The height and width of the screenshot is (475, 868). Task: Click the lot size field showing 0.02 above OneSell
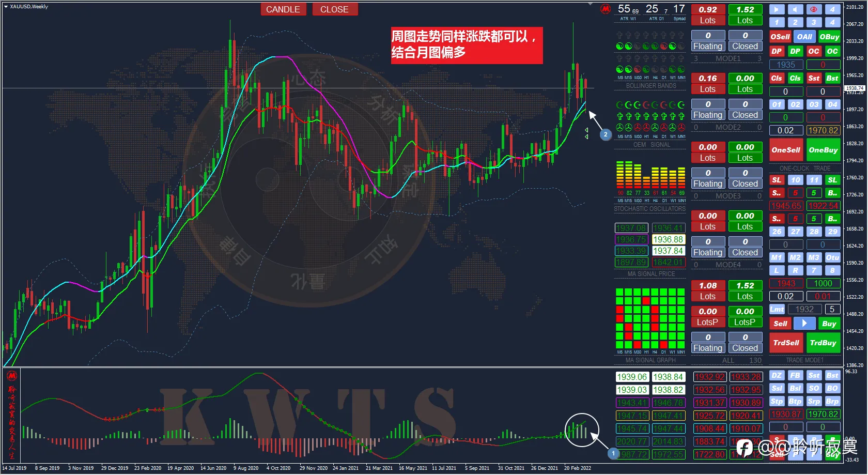tap(786, 130)
